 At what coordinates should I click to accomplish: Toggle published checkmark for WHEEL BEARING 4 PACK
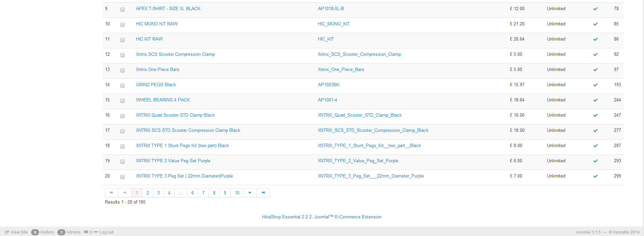[x=595, y=100]
